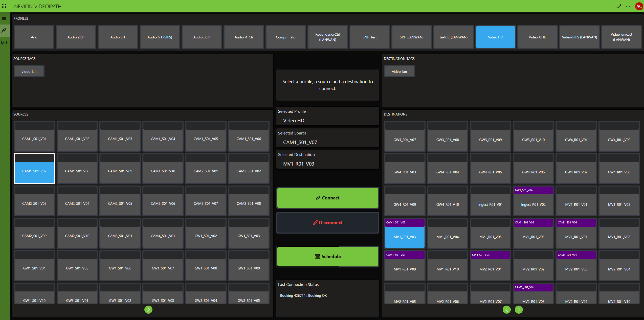Click the green Connect button
The image size is (644, 320).
tap(328, 198)
